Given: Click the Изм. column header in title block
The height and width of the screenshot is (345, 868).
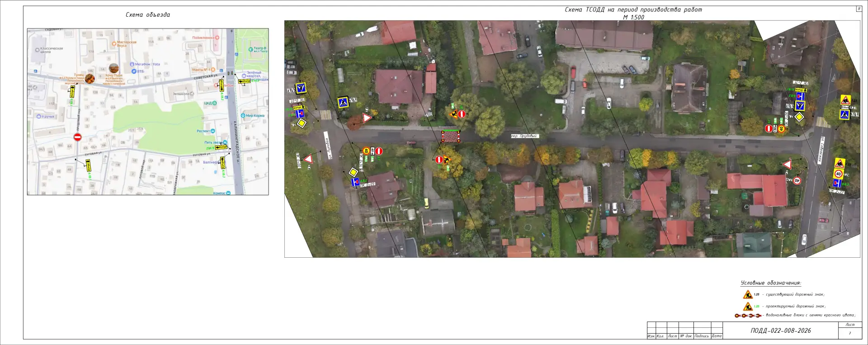Looking at the screenshot, I should (651, 336).
